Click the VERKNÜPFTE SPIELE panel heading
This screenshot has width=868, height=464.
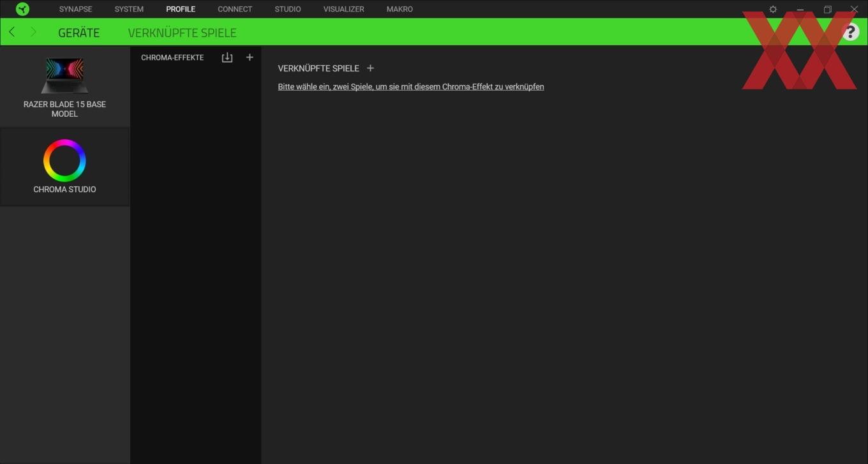coord(318,68)
